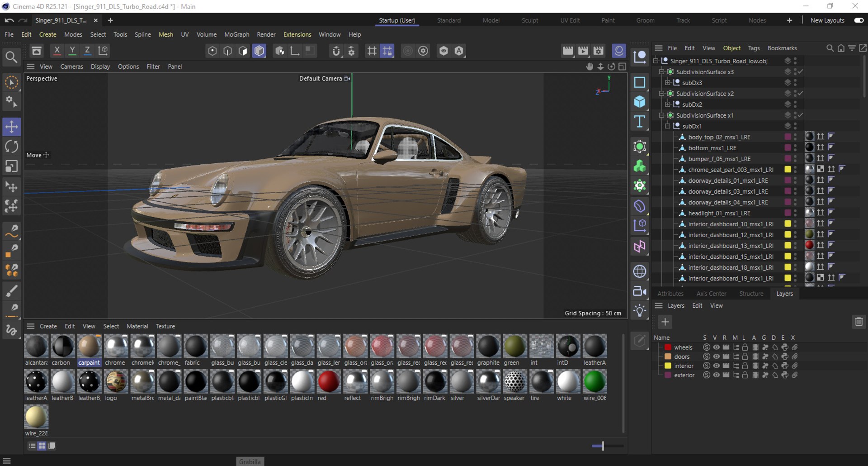Collapse SubdivisionSurface x1 tree node
This screenshot has height=466, width=868.
pos(661,115)
